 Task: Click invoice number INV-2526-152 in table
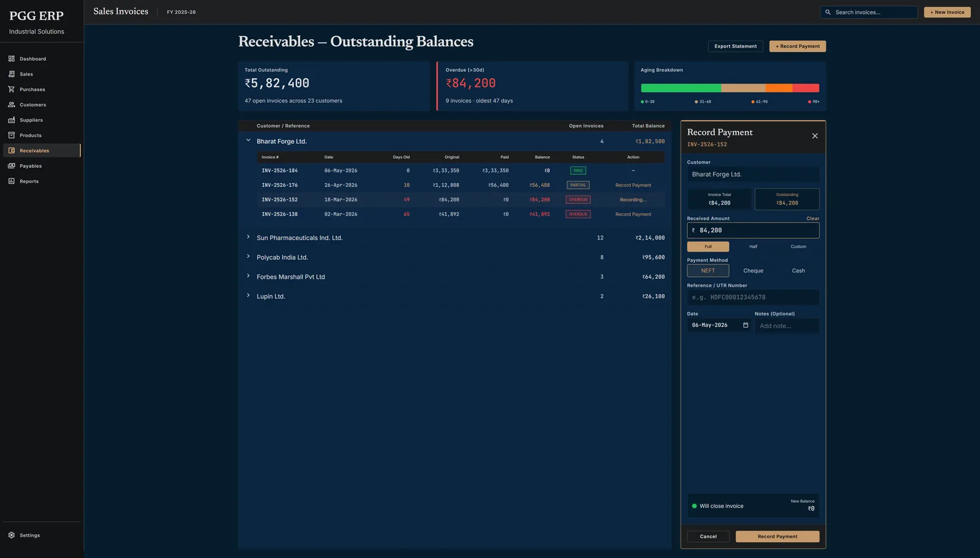(x=279, y=200)
